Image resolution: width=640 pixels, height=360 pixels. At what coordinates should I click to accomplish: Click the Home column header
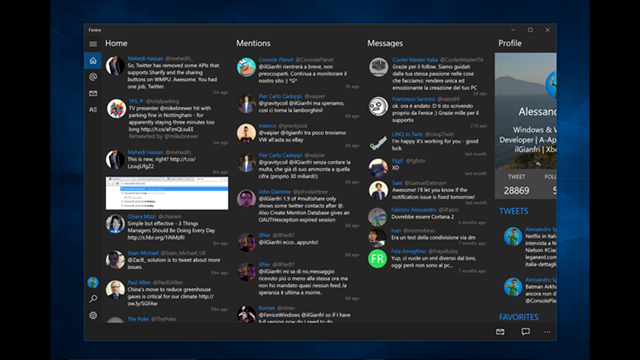(116, 43)
